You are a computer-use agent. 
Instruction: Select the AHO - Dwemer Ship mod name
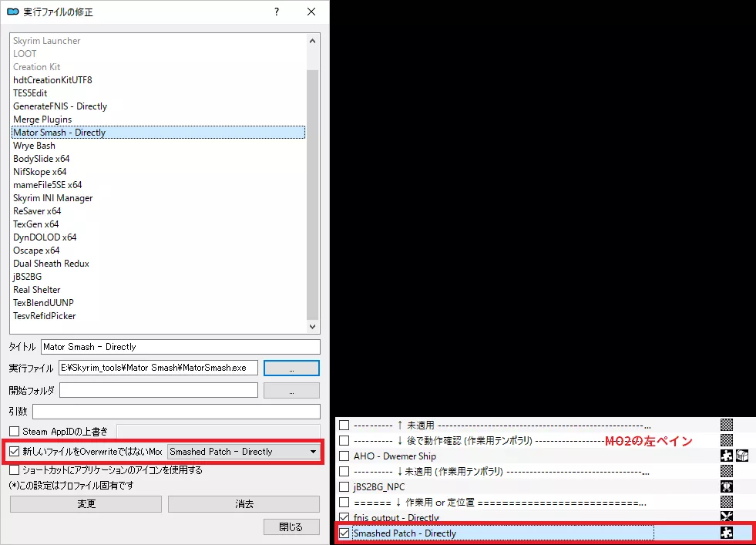(395, 456)
